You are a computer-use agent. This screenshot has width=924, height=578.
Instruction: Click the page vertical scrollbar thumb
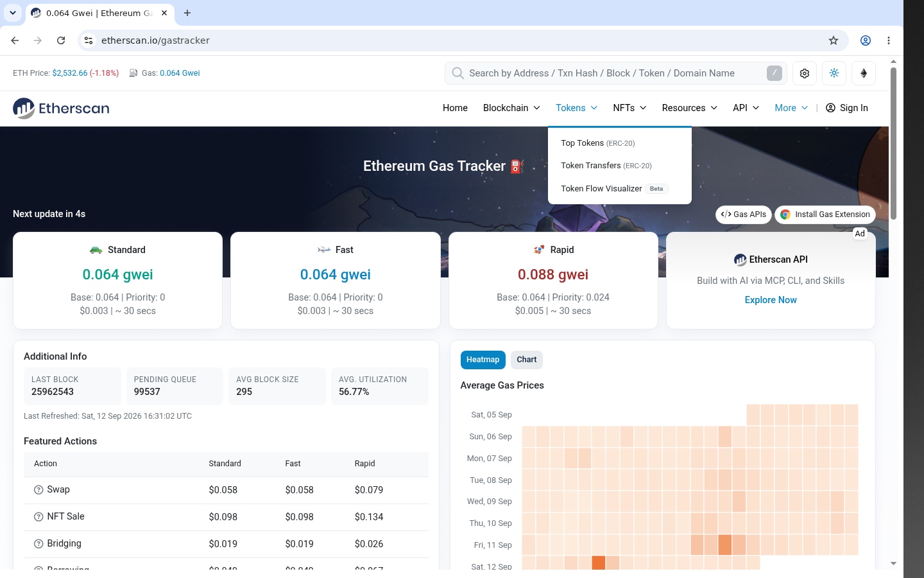[x=893, y=143]
